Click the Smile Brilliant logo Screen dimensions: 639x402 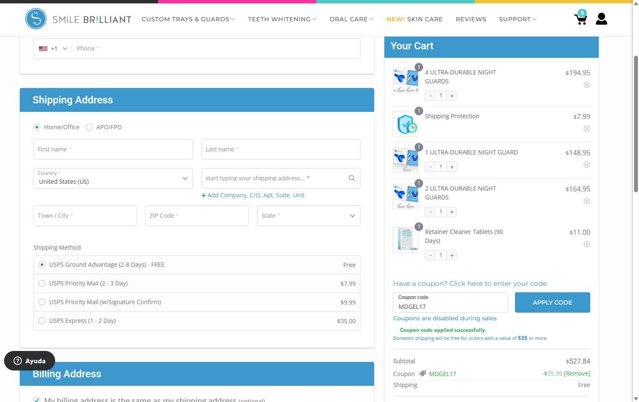click(78, 19)
